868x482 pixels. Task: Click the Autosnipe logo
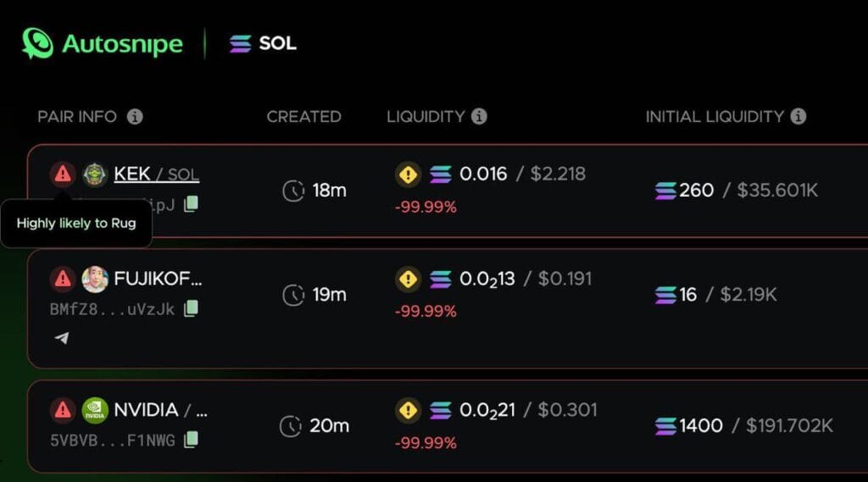click(103, 44)
